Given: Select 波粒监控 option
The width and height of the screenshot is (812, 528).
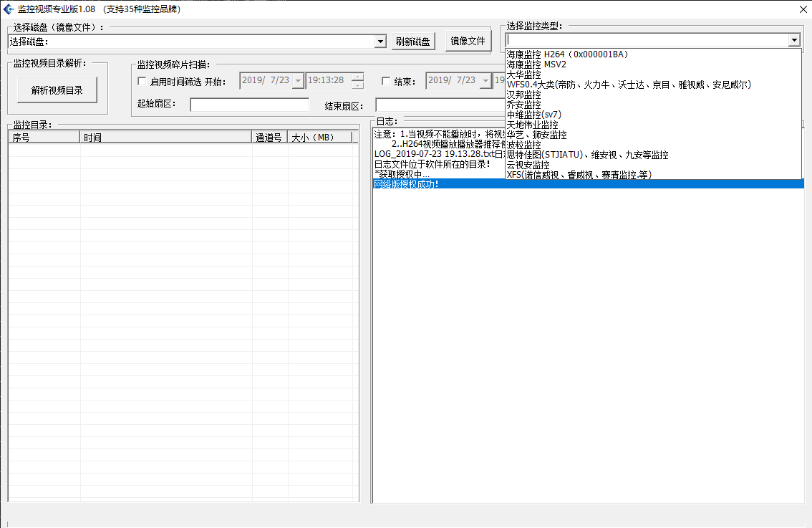Looking at the screenshot, I should (x=654, y=145).
